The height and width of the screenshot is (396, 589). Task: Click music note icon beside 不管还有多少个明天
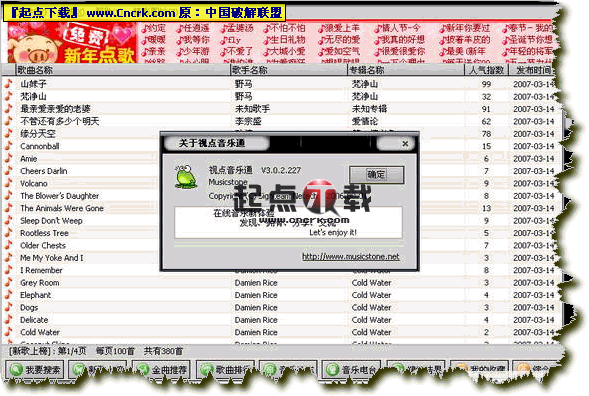point(8,121)
